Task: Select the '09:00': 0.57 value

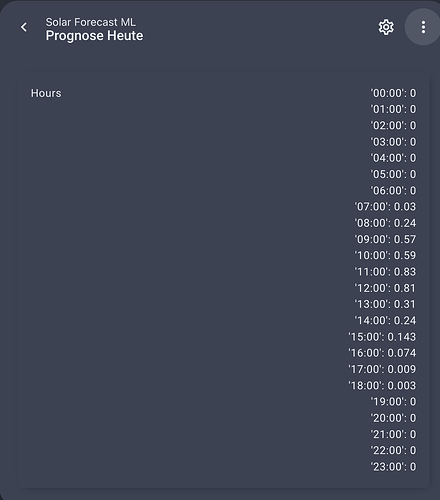Action: [385, 239]
